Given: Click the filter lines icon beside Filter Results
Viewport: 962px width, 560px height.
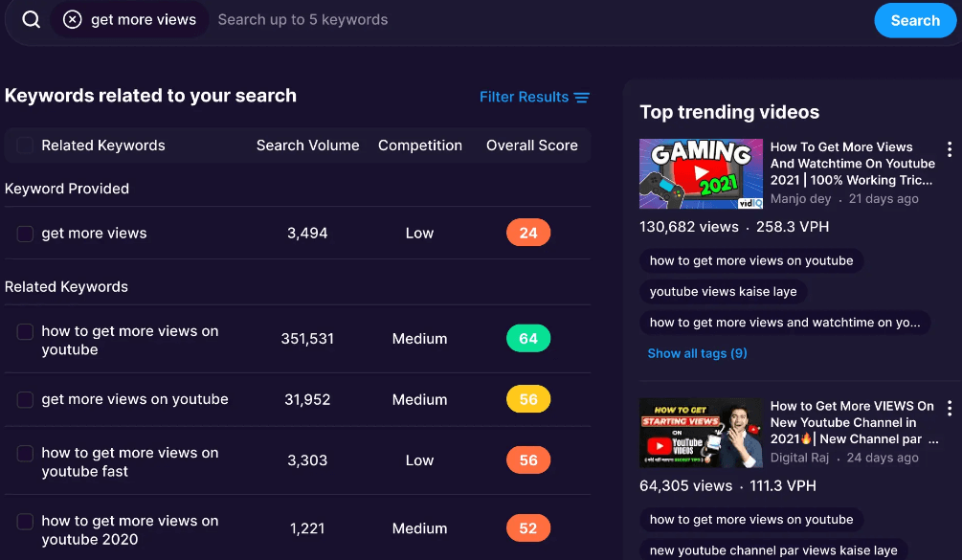Looking at the screenshot, I should [581, 97].
